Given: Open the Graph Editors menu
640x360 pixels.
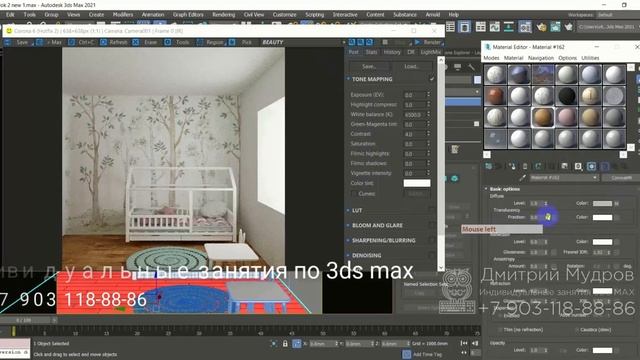Looking at the screenshot, I should pyautogui.click(x=188, y=15).
